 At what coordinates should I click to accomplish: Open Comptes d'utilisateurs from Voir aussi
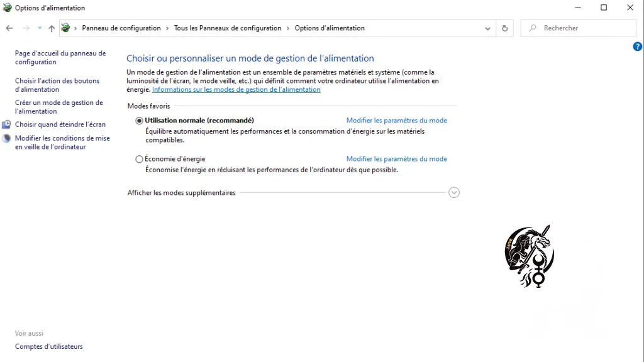point(48,346)
